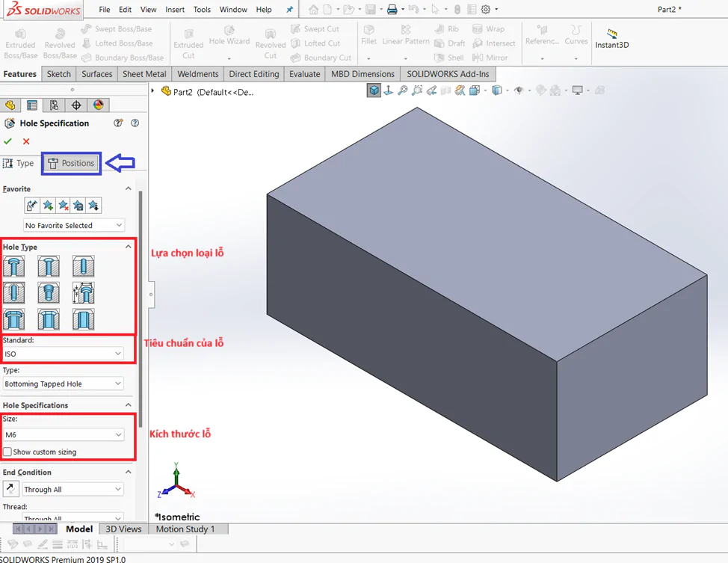The width and height of the screenshot is (728, 563).
Task: Select the counterbore slot hole type icon
Action: 14,319
